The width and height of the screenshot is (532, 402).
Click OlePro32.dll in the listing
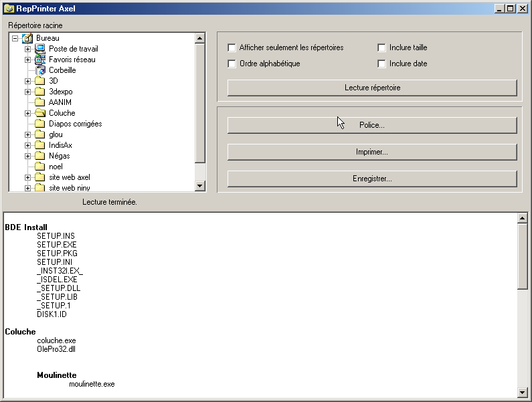tap(56, 349)
